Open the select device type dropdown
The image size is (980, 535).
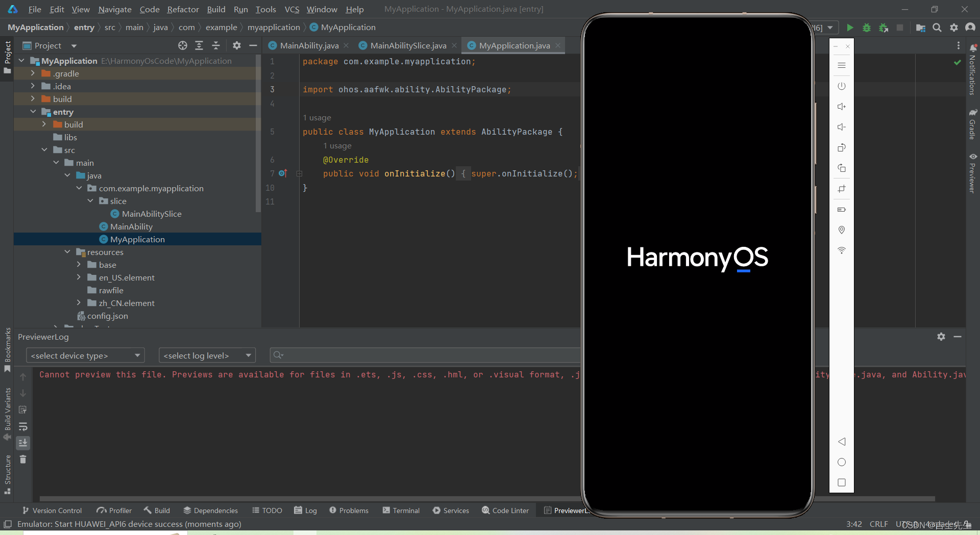[85, 355]
